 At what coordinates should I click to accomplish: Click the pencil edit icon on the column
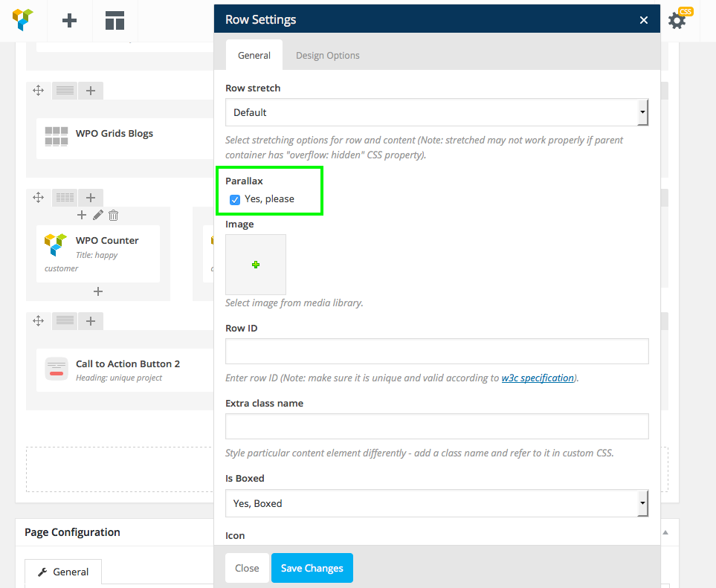coord(97,216)
